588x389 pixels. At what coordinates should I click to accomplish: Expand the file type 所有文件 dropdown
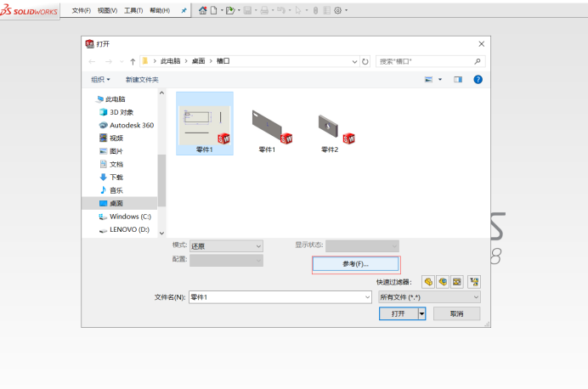(x=476, y=297)
